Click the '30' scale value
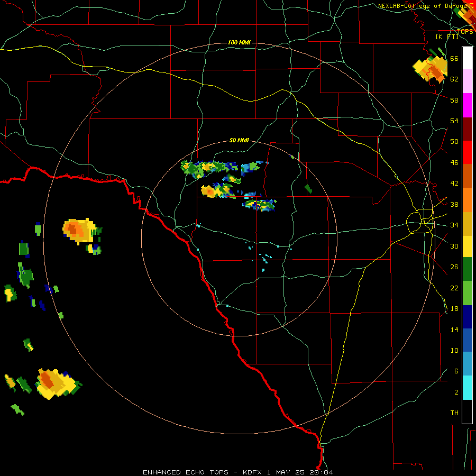The width and height of the screenshot is (476, 476). tap(454, 246)
